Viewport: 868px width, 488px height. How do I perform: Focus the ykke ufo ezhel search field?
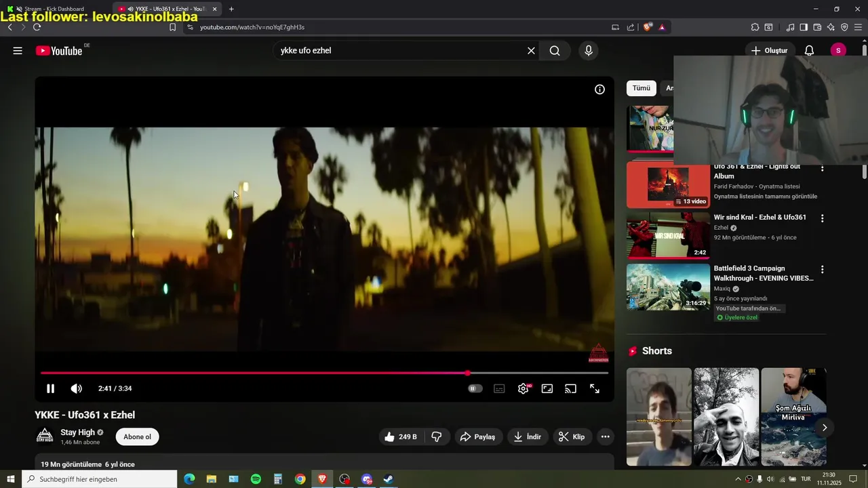coord(400,51)
